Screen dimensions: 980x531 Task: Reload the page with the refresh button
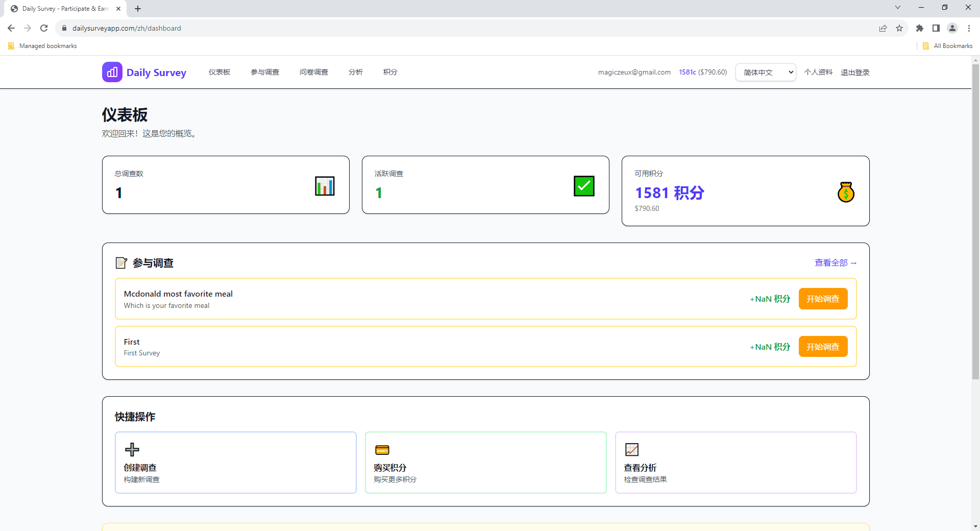(x=44, y=28)
